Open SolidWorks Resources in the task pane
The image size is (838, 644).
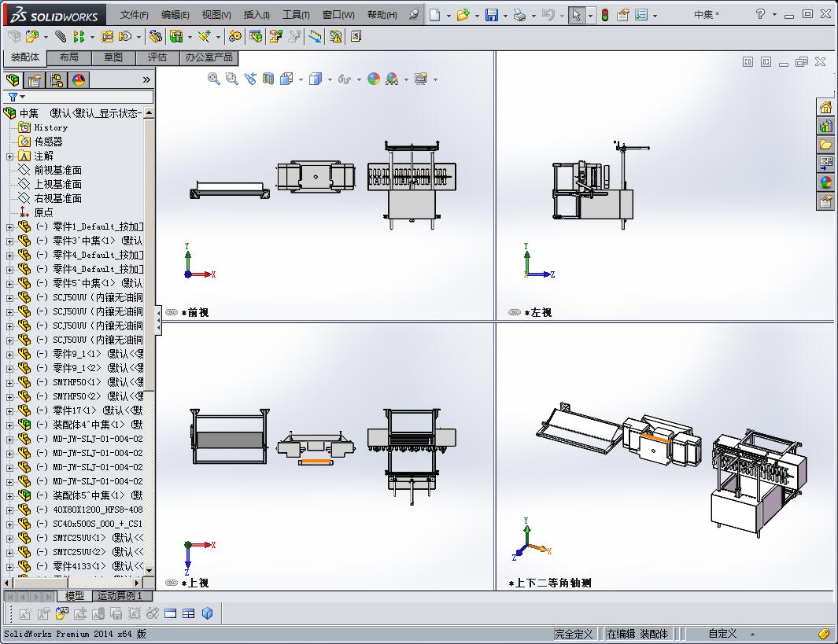pyautogui.click(x=825, y=107)
